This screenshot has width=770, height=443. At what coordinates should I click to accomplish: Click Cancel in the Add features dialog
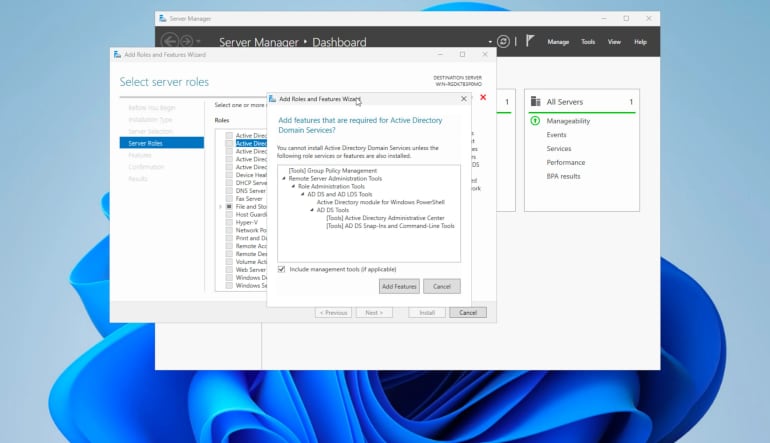[441, 286]
